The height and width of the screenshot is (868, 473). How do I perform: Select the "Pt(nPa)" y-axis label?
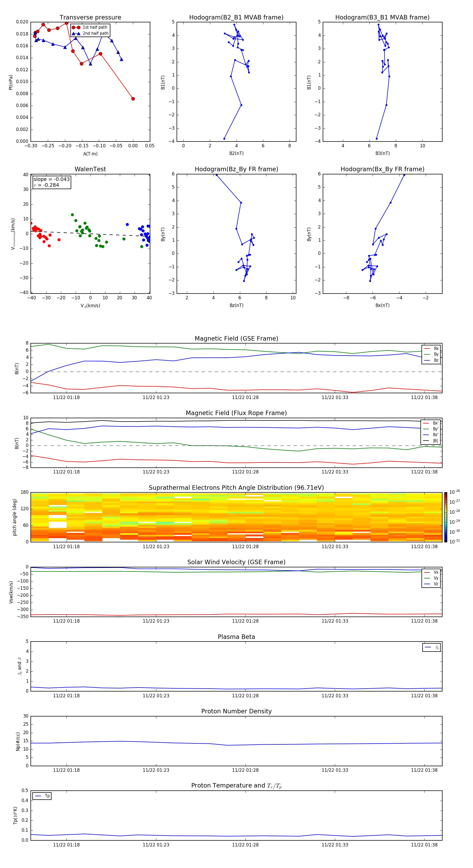[x=11, y=82]
